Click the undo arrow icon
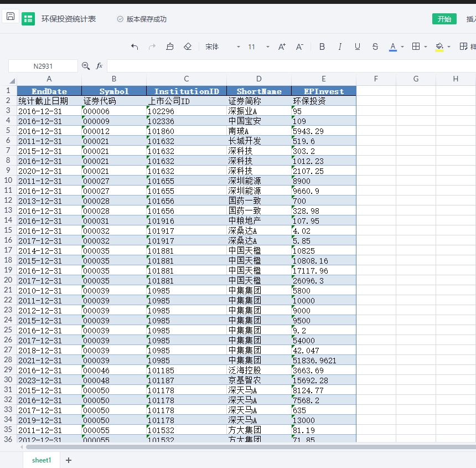Screen dimensions: 476x468 [x=134, y=47]
